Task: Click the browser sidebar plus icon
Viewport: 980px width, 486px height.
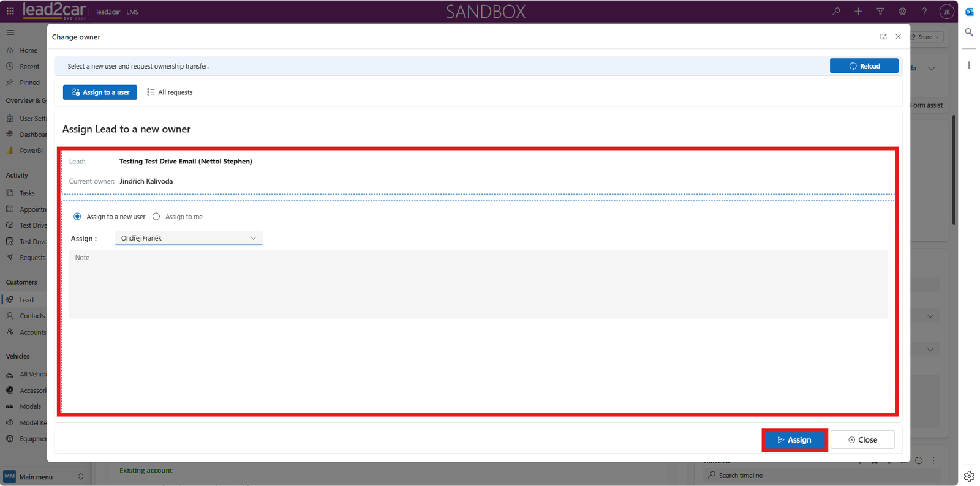Action: point(969,65)
